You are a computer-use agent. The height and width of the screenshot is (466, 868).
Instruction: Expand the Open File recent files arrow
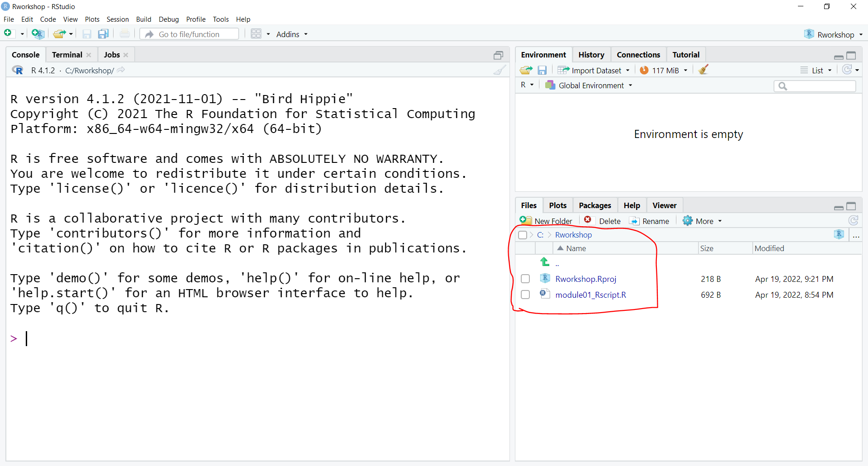[71, 34]
